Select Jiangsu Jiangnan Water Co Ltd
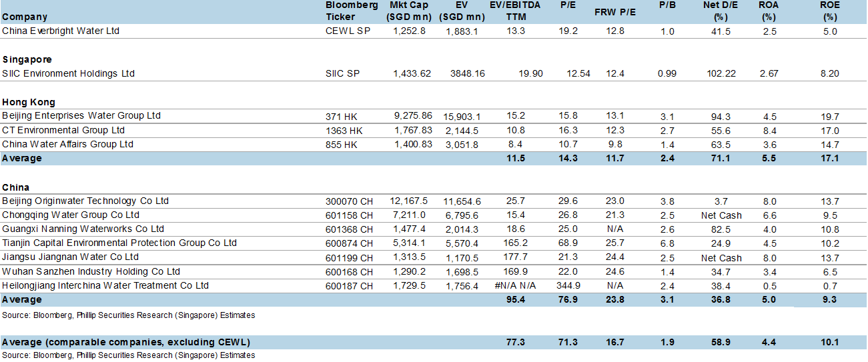Viewport: 868px width, 362px height. (x=70, y=257)
